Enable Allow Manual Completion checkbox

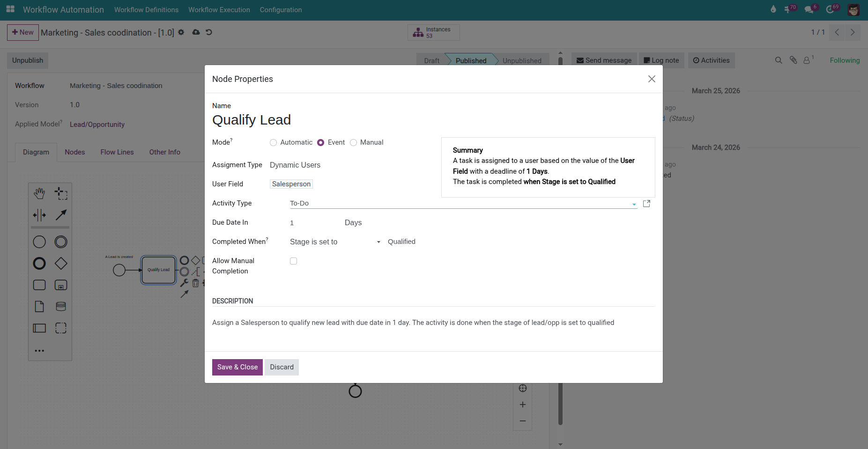tap(293, 261)
